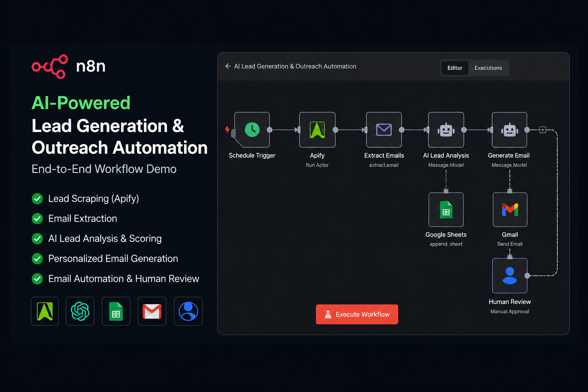Click "Message Model" under AI Lead Analysis

point(446,165)
